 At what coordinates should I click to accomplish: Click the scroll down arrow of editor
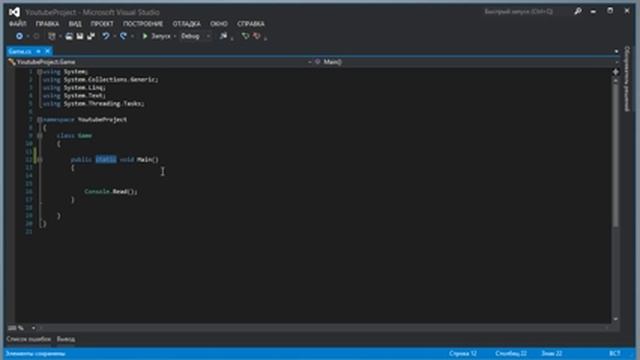tap(616, 319)
